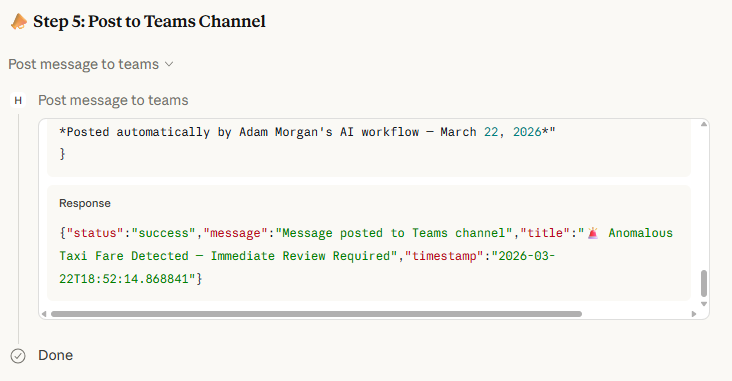The height and width of the screenshot is (381, 732).
Task: Click the siren emoji in response title
Action: point(593,233)
